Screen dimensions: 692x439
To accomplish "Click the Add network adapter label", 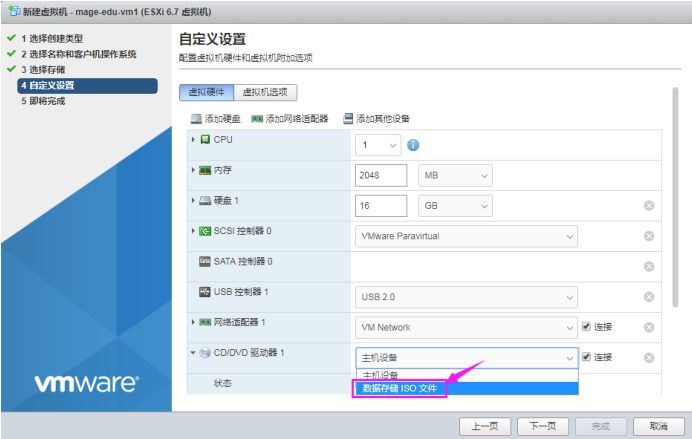I will [297, 119].
